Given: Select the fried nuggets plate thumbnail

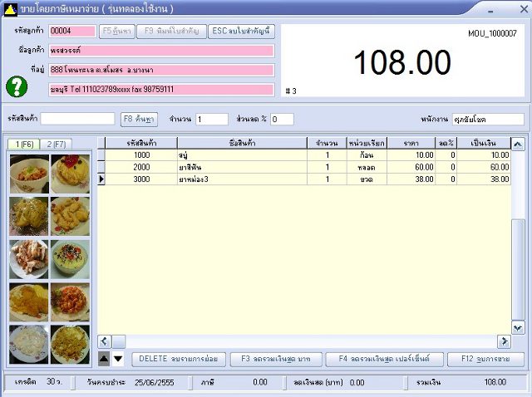Looking at the screenshot, I should (x=70, y=216).
